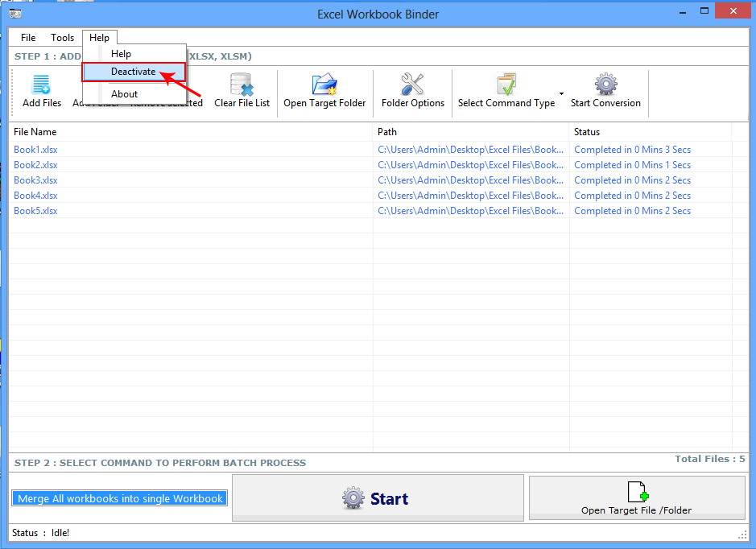Click the resize grip in status bar corner
Viewport: 756px width, 549px height.
[x=742, y=535]
